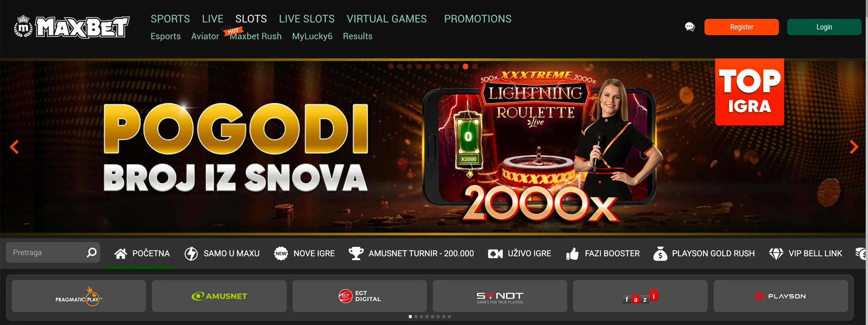The height and width of the screenshot is (325, 868).
Task: Click the search magnifier icon in Pretraga
Action: (92, 253)
